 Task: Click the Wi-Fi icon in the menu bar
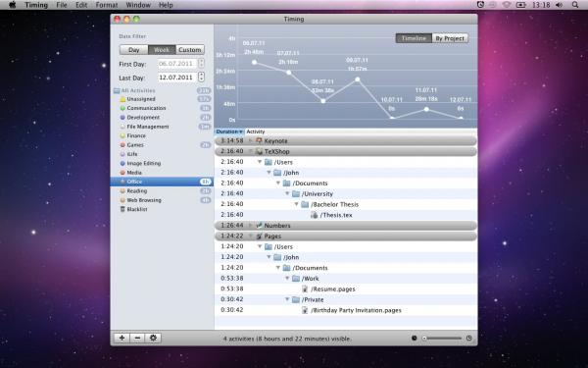pyautogui.click(x=507, y=5)
